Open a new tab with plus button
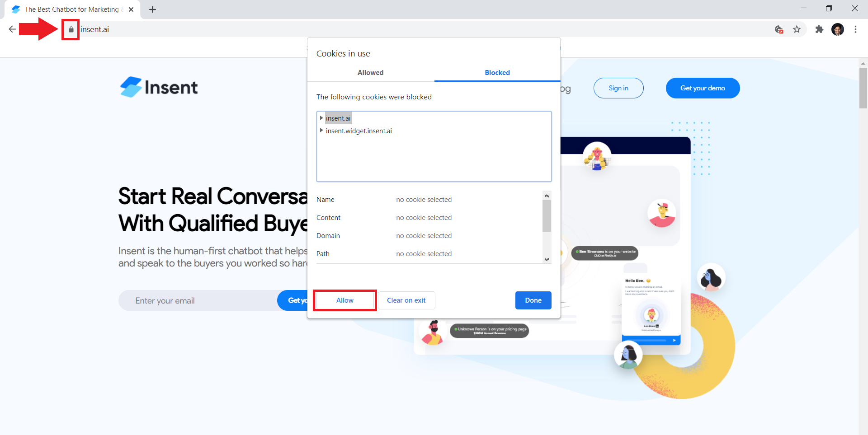Viewport: 868px width, 435px height. click(x=153, y=9)
